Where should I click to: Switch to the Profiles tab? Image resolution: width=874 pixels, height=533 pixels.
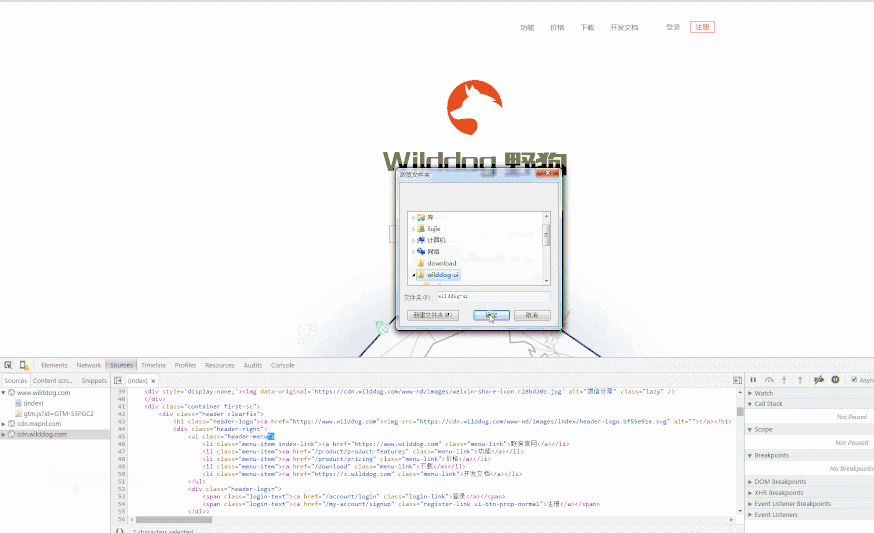click(x=185, y=365)
